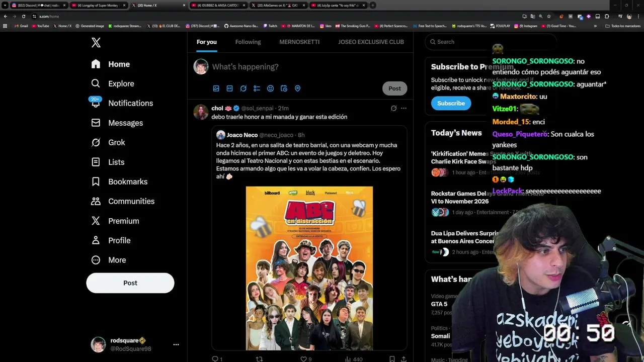This screenshot has height=362, width=644.
Task: Expand the bookmarks overflow chevron
Action: pyautogui.click(x=595, y=26)
